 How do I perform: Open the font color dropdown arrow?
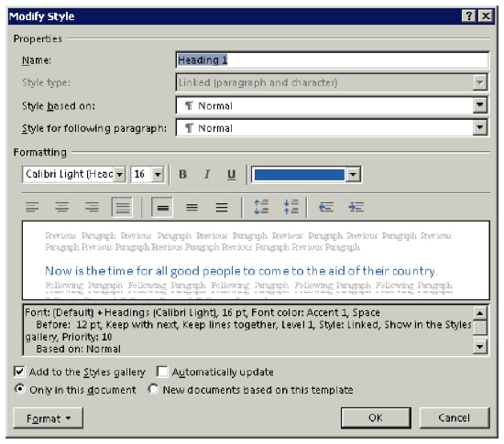pyautogui.click(x=353, y=174)
